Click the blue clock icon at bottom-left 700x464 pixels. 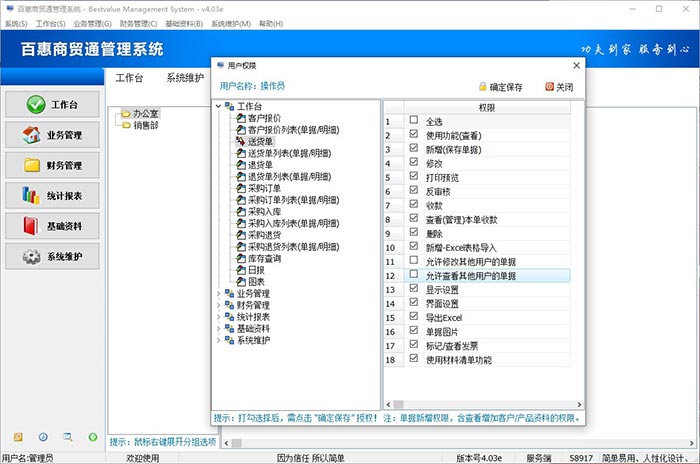(x=43, y=437)
